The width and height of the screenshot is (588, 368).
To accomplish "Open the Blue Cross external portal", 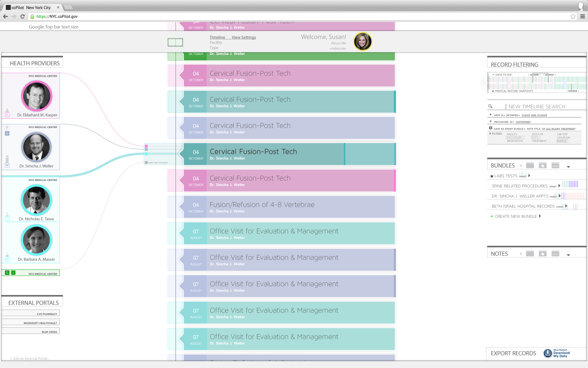I will pos(31,331).
